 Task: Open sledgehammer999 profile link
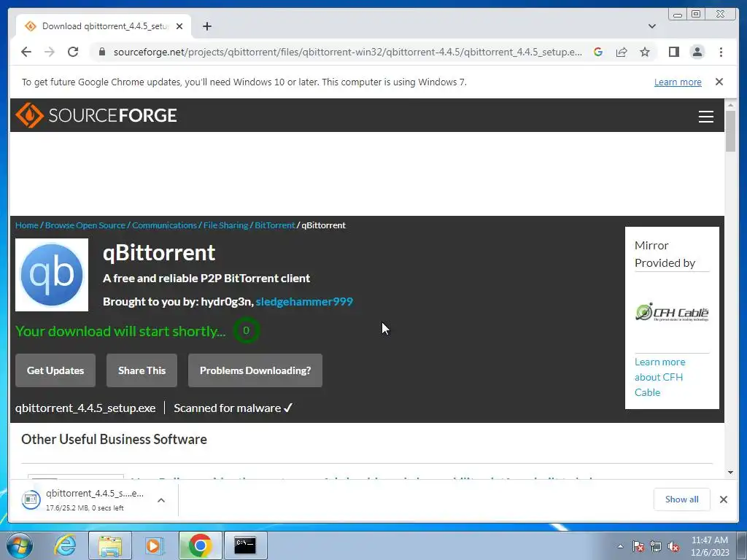coord(304,301)
